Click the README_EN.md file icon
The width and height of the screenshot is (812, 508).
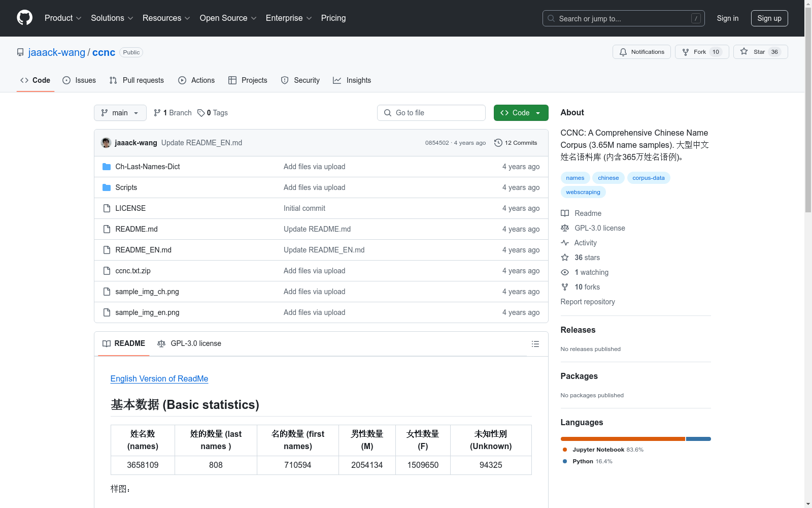point(107,250)
